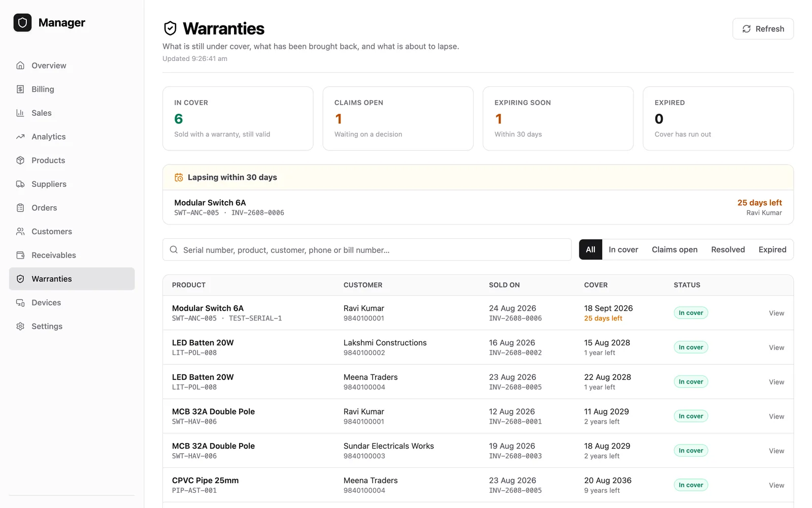Click the calendar icon beside Lapsing within 30 days
Screen dimensions: 812x508
coord(179,177)
